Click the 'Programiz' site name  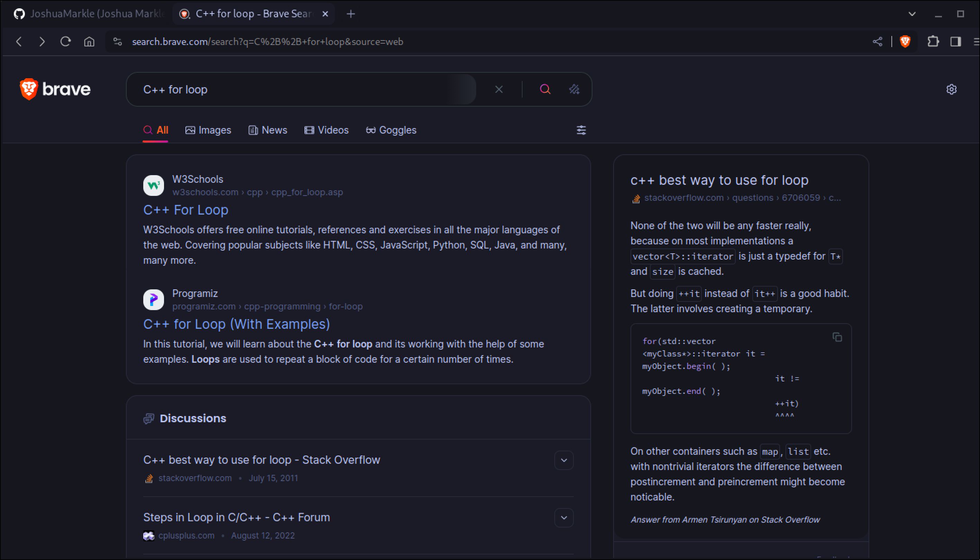194,293
